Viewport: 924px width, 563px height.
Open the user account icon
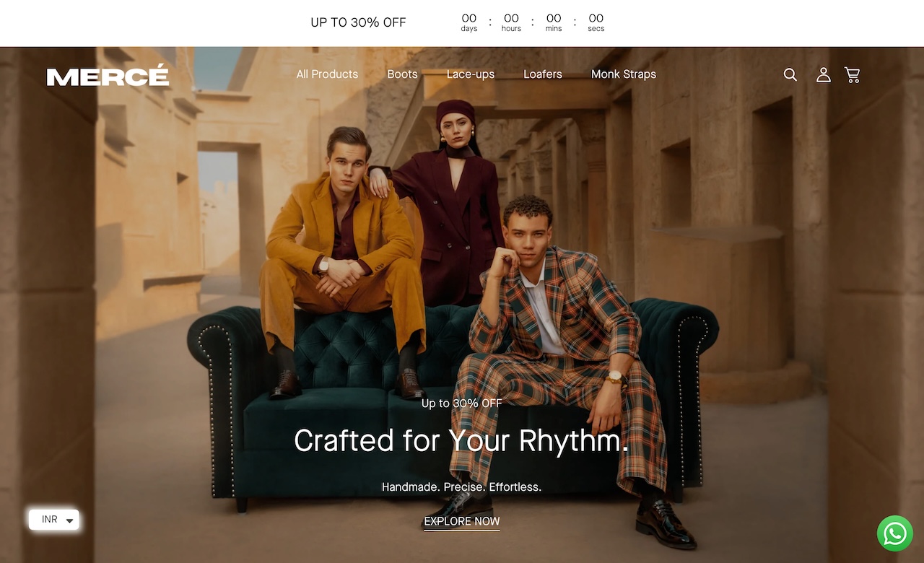[823, 74]
